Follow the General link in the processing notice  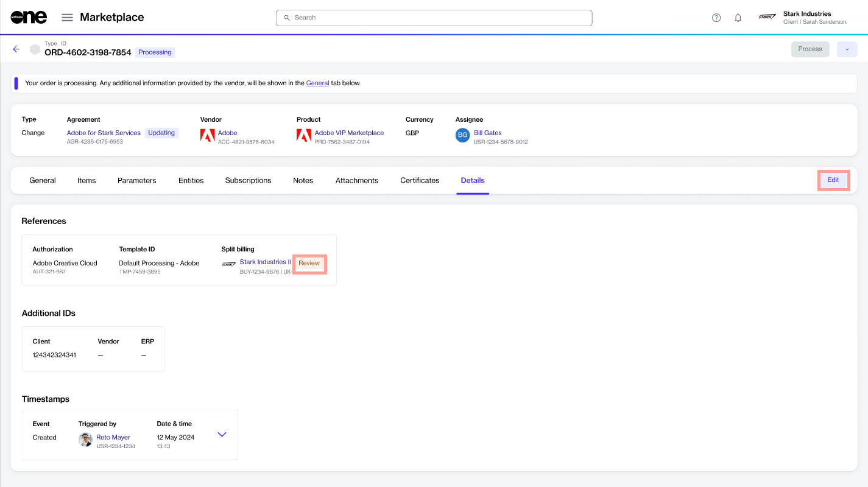click(x=317, y=83)
